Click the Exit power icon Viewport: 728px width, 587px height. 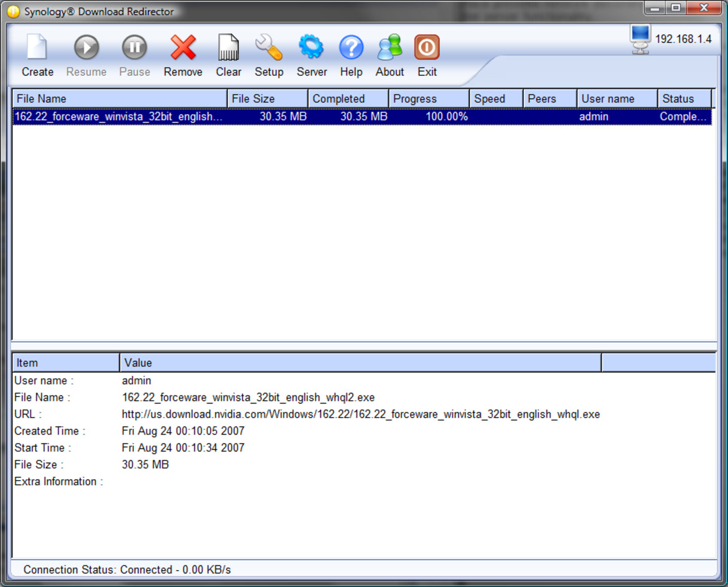(x=427, y=47)
